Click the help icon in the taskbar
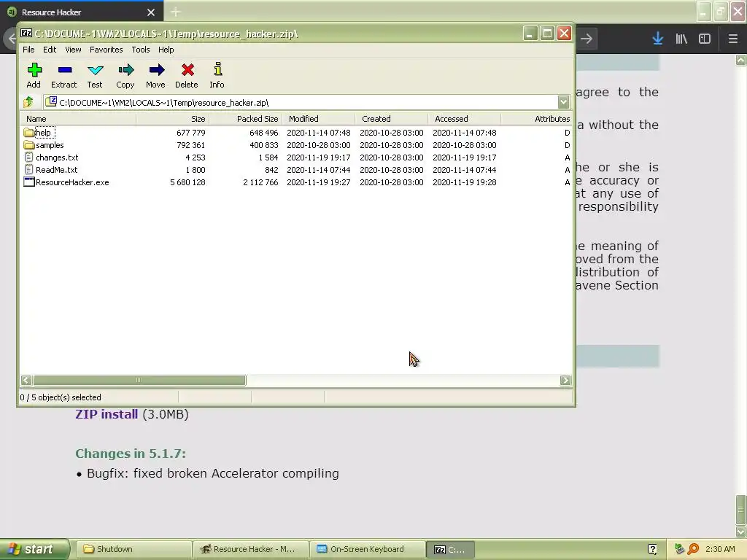The height and width of the screenshot is (560, 747). click(x=652, y=549)
